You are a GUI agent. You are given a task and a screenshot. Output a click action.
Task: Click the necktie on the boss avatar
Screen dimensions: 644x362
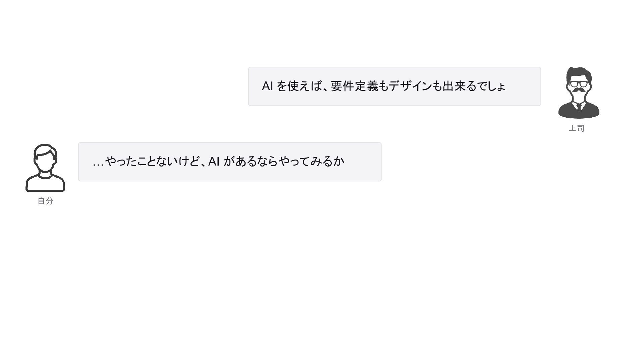579,107
